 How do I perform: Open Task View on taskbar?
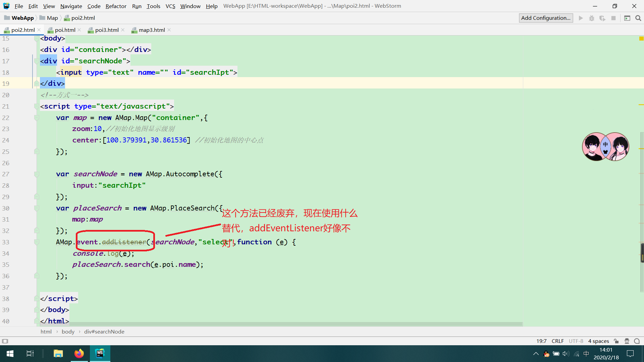tap(30, 354)
